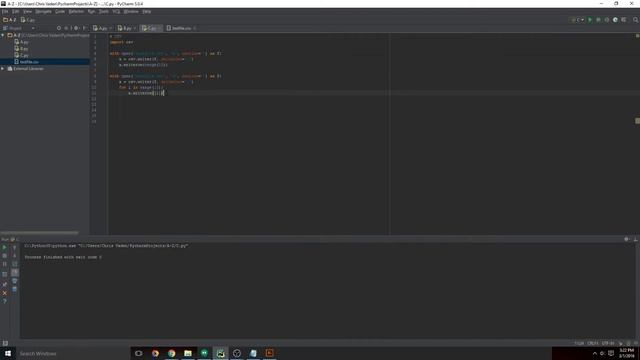Viewport: 640px width, 360px height.
Task: Open the File menu
Action: tap(5, 11)
